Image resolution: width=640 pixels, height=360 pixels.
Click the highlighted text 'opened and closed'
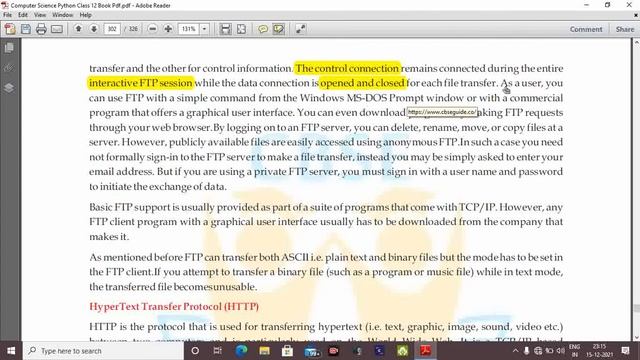[362, 83]
